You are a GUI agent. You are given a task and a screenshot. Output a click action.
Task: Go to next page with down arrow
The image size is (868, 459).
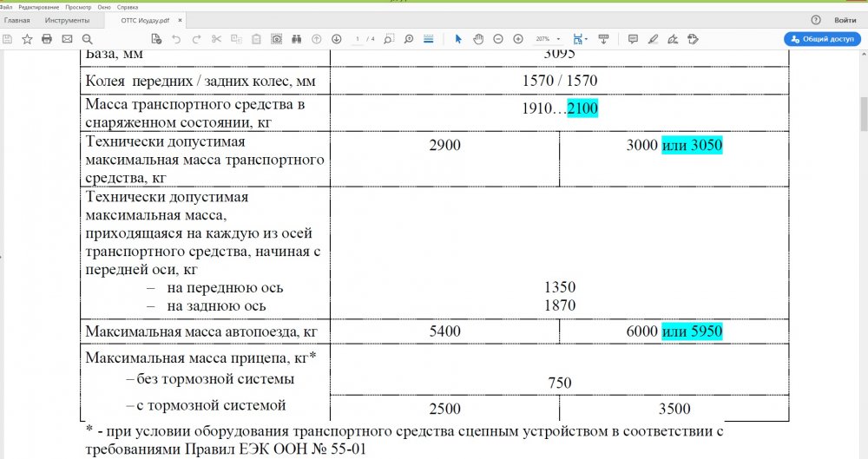coord(336,39)
